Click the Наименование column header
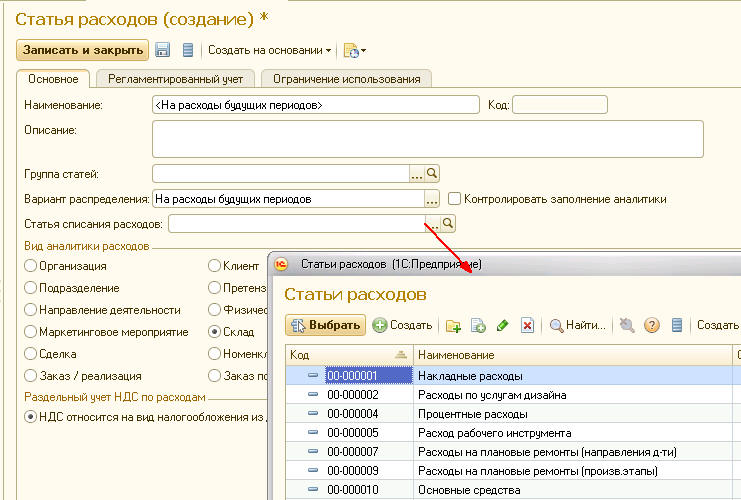 point(572,355)
